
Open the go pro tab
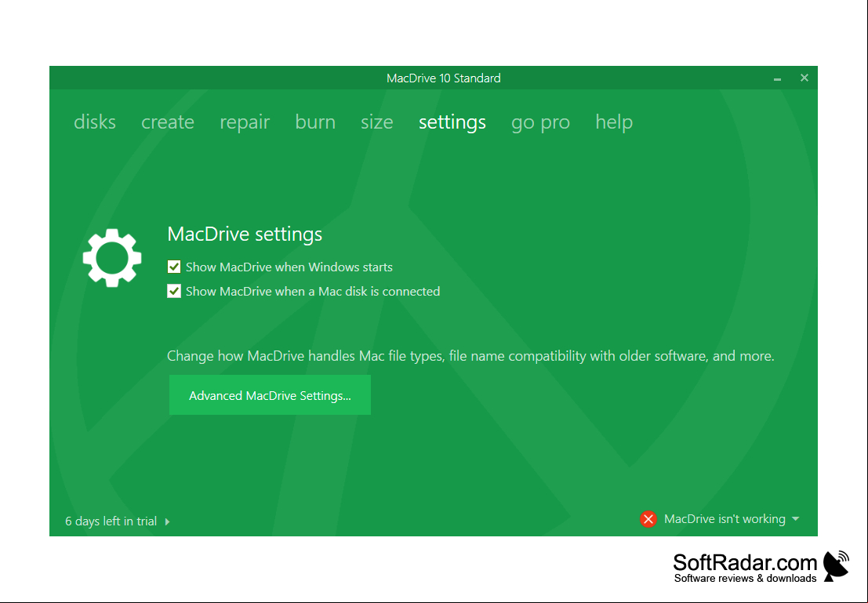click(x=541, y=122)
